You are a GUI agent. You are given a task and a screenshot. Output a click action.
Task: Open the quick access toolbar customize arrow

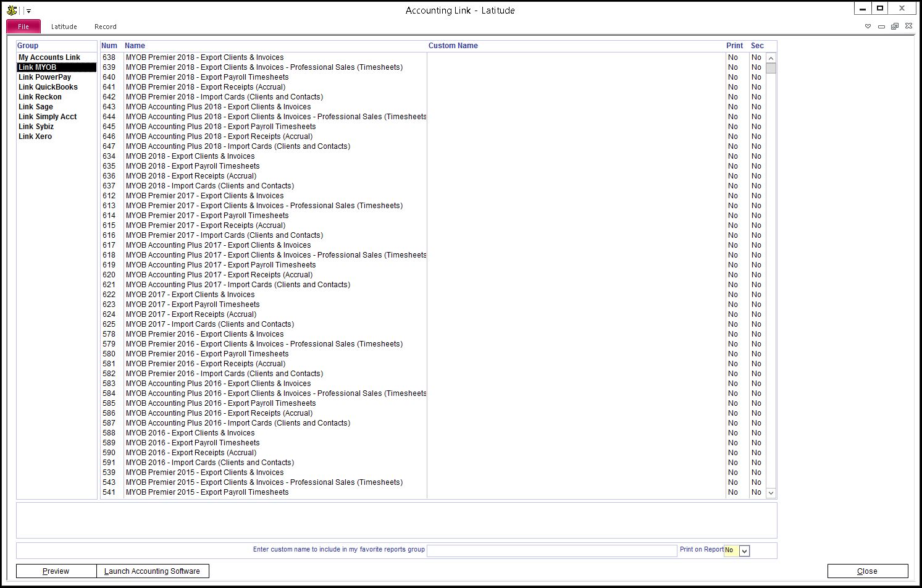(x=28, y=11)
